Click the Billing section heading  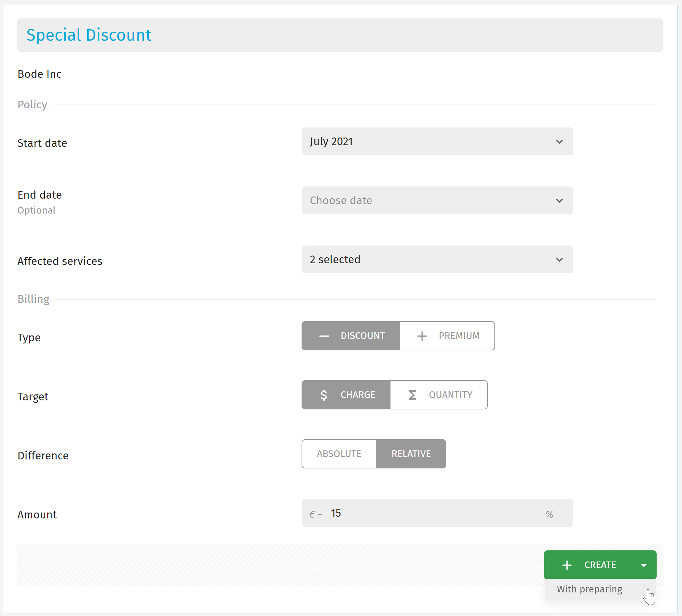[x=33, y=299]
